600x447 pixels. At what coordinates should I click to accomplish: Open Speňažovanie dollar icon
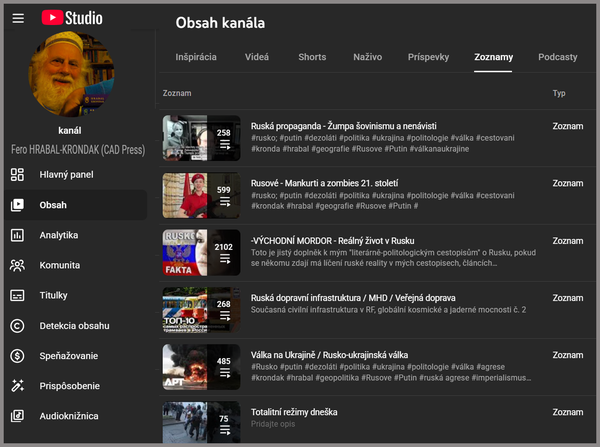[18, 355]
